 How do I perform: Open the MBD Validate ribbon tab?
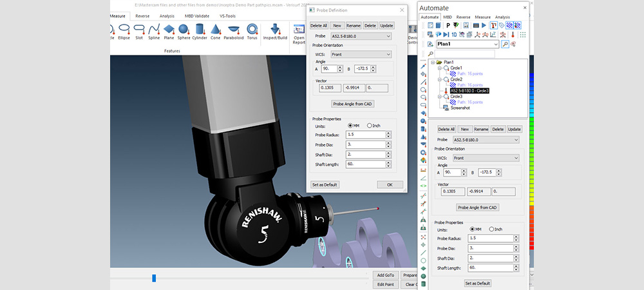point(196,16)
